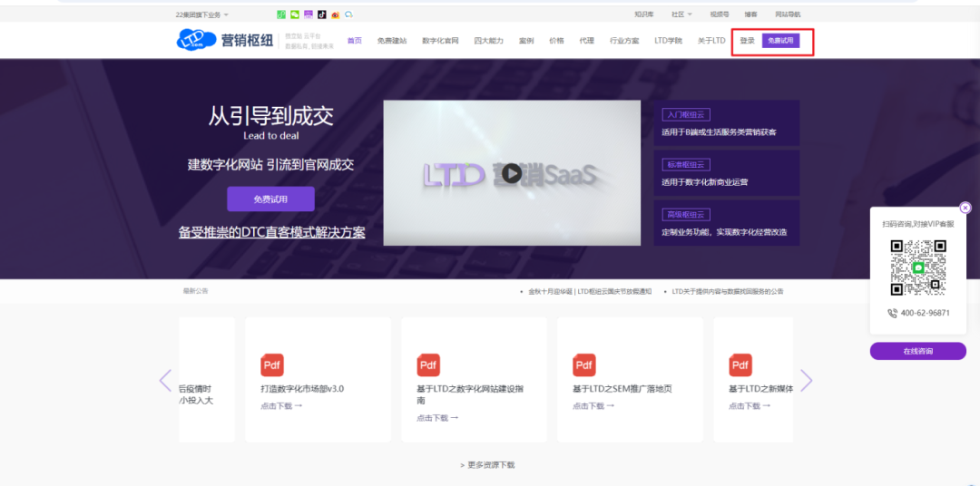Click the green music-note icon in top bar
The height and width of the screenshot is (486, 980).
coord(281,14)
